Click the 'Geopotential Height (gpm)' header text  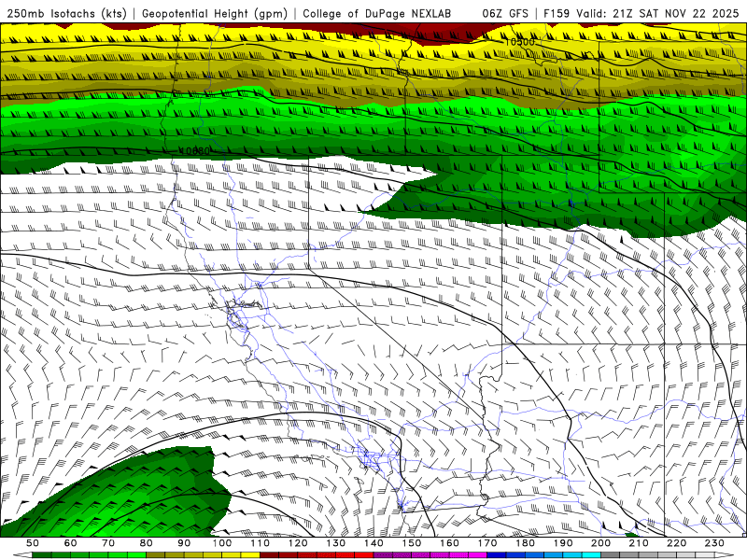(x=215, y=13)
